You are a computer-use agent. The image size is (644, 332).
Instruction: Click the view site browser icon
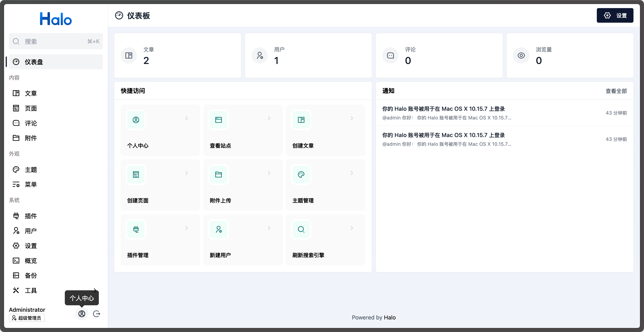(x=219, y=120)
